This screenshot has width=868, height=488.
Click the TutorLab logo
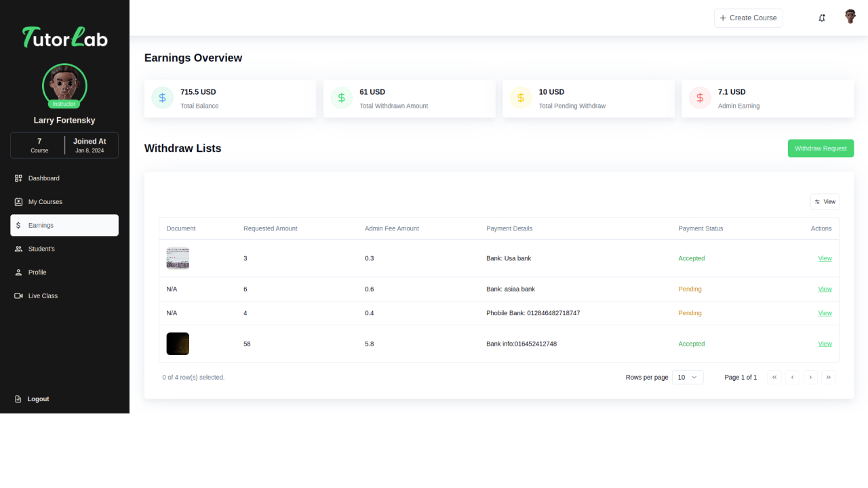[64, 39]
